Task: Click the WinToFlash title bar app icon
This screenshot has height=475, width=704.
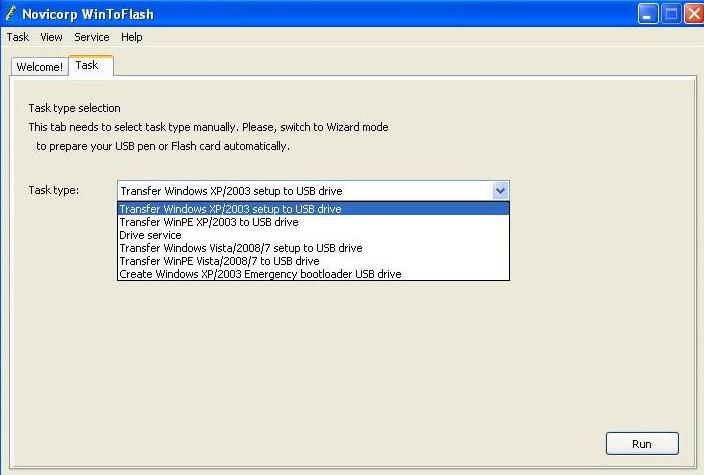Action: click(11, 13)
